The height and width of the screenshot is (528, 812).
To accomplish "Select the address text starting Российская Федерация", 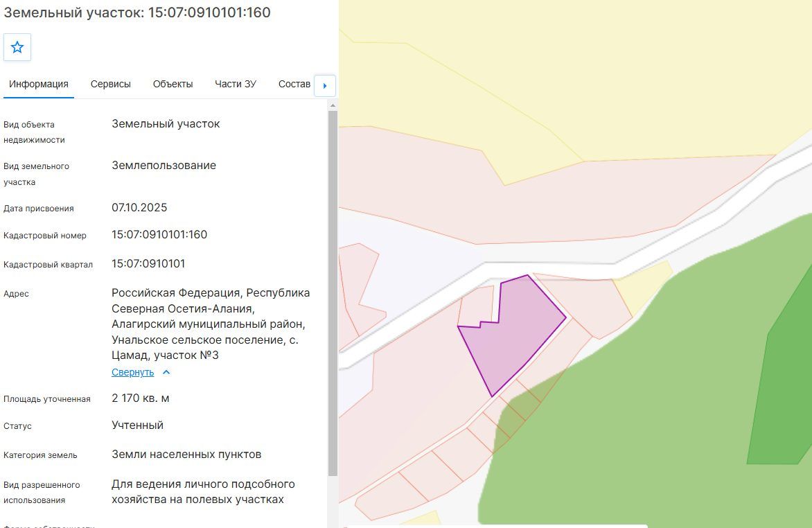I will 211,324.
